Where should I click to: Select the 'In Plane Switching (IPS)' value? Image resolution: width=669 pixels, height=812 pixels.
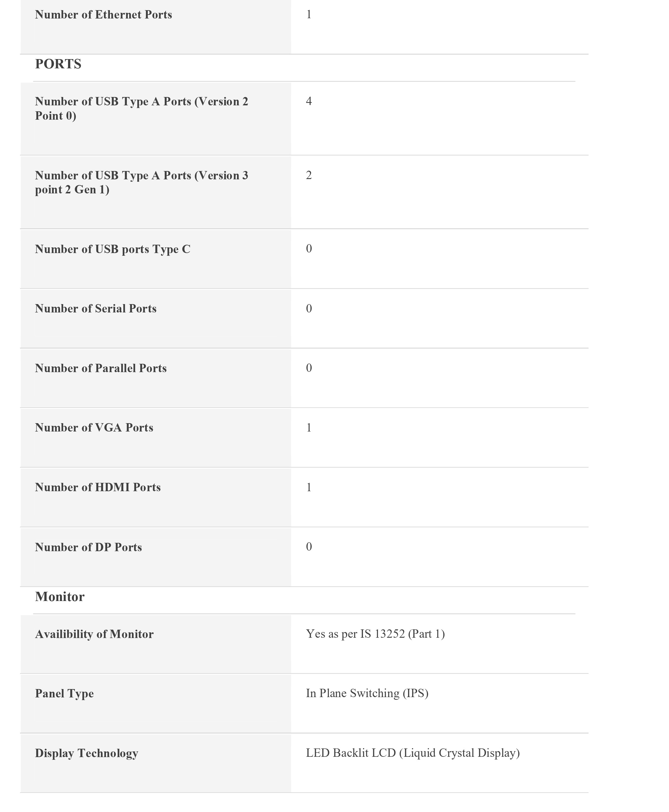367,693
